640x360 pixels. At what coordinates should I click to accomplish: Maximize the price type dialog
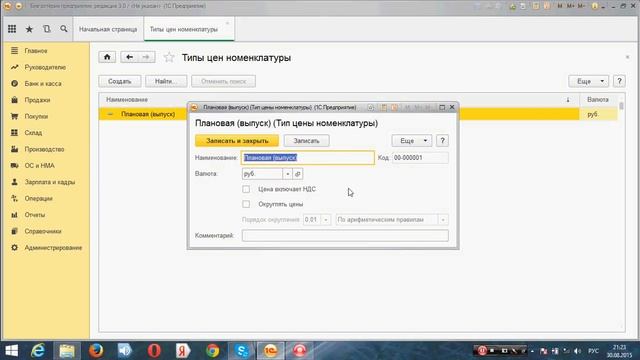point(442,107)
